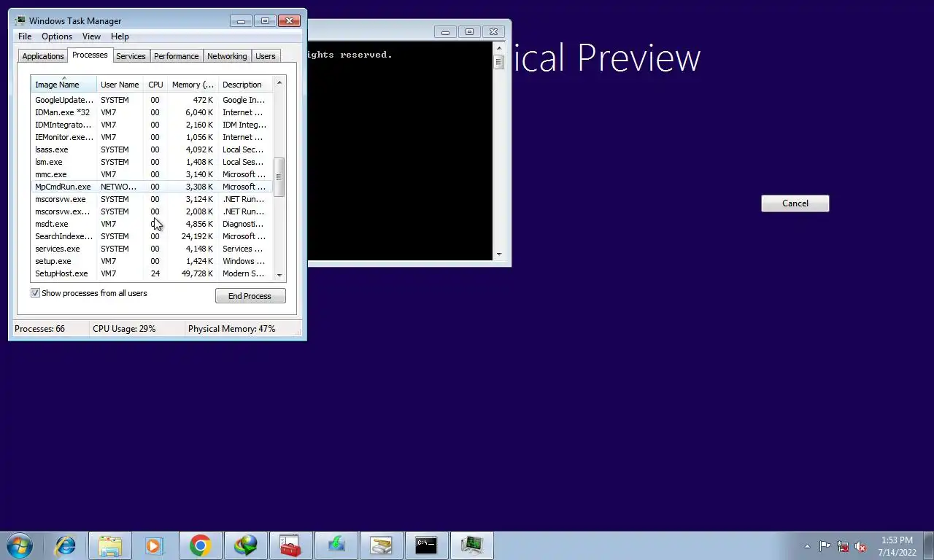Open the Help menu in Task Manager
This screenshot has width=934, height=560.
tap(120, 36)
